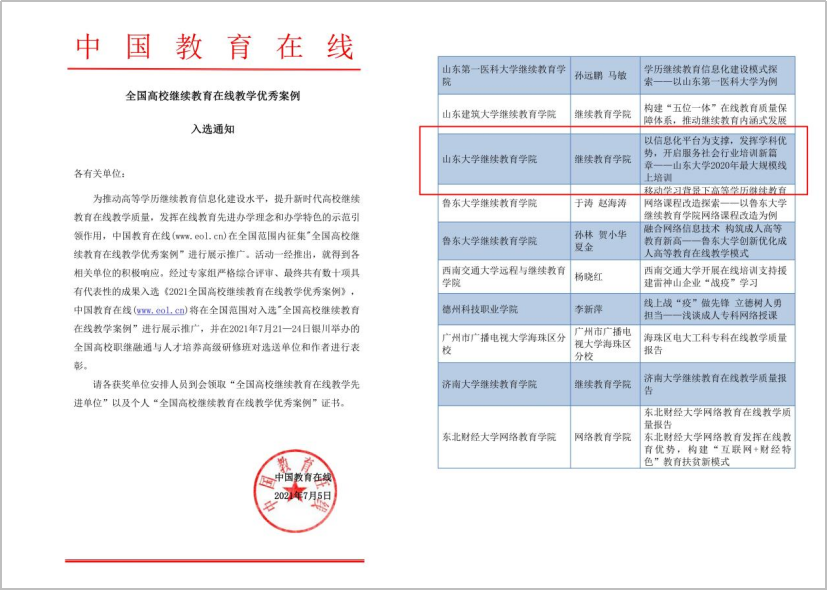Select case title 学历继续教育信息化建设模式探索
This screenshot has height=590, width=827.
717,75
